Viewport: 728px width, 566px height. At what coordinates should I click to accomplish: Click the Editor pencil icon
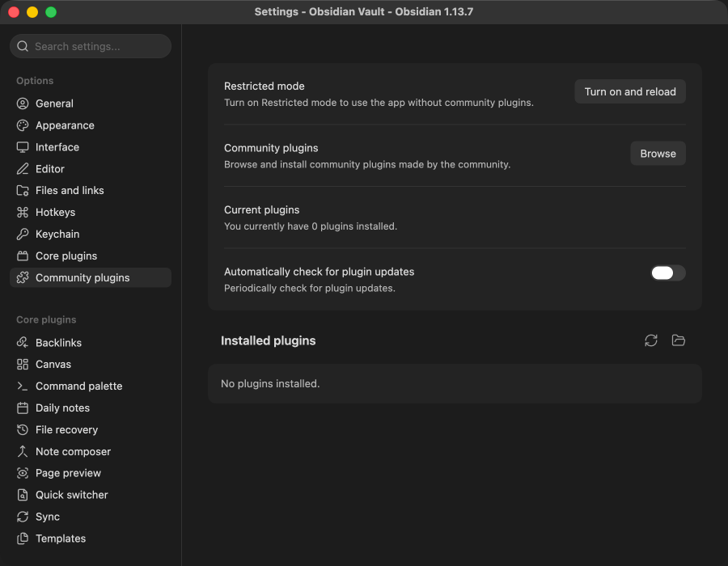click(x=23, y=169)
